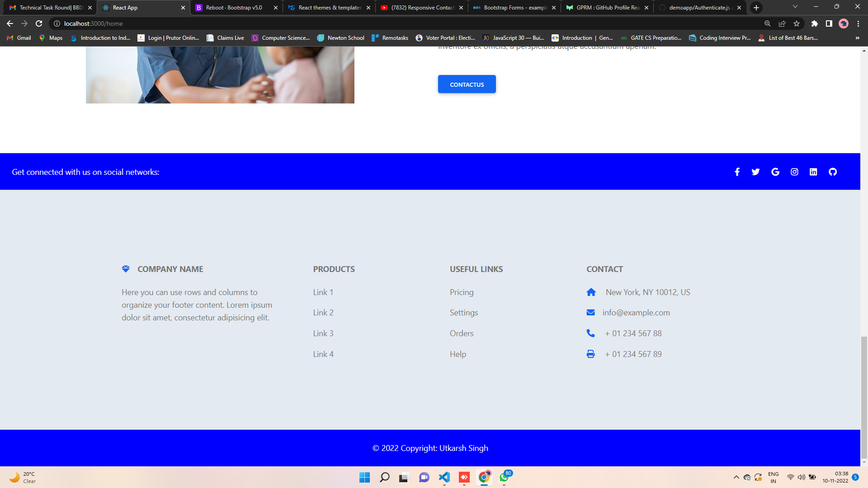Open the Instagram icon in the footer

point(794,172)
